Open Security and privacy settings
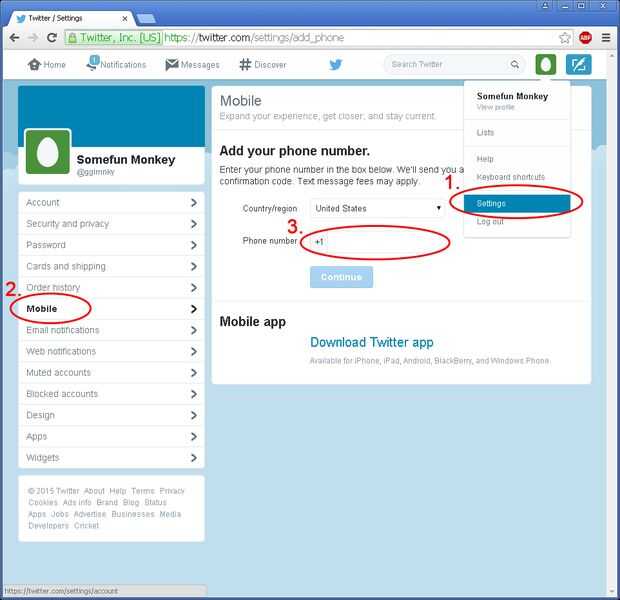Viewport: 620px width, 600px height. click(111, 224)
